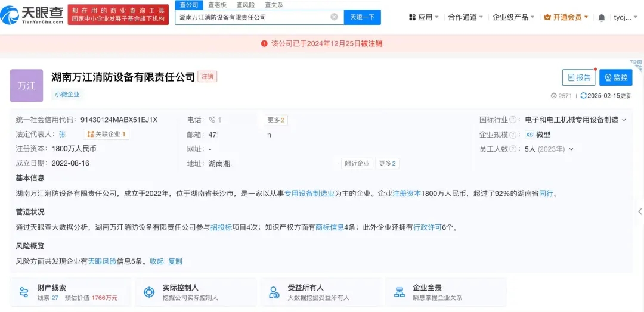Click the 应用 grid icon
The width and height of the screenshot is (644, 312).
point(413,17)
